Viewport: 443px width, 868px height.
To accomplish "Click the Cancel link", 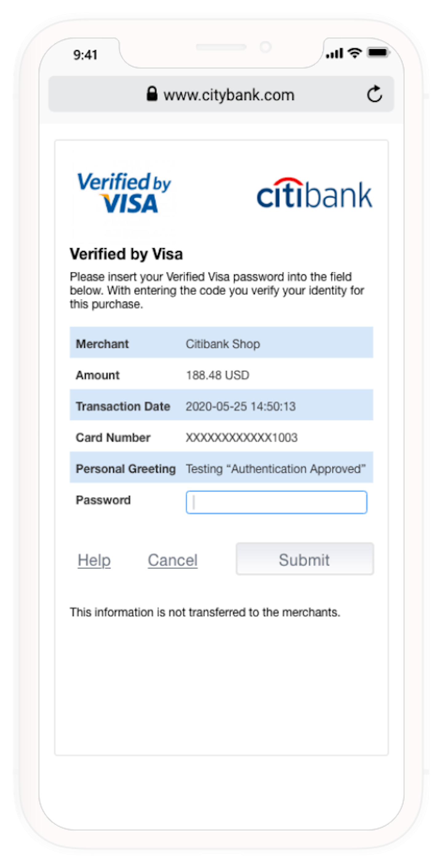I will pos(173,560).
